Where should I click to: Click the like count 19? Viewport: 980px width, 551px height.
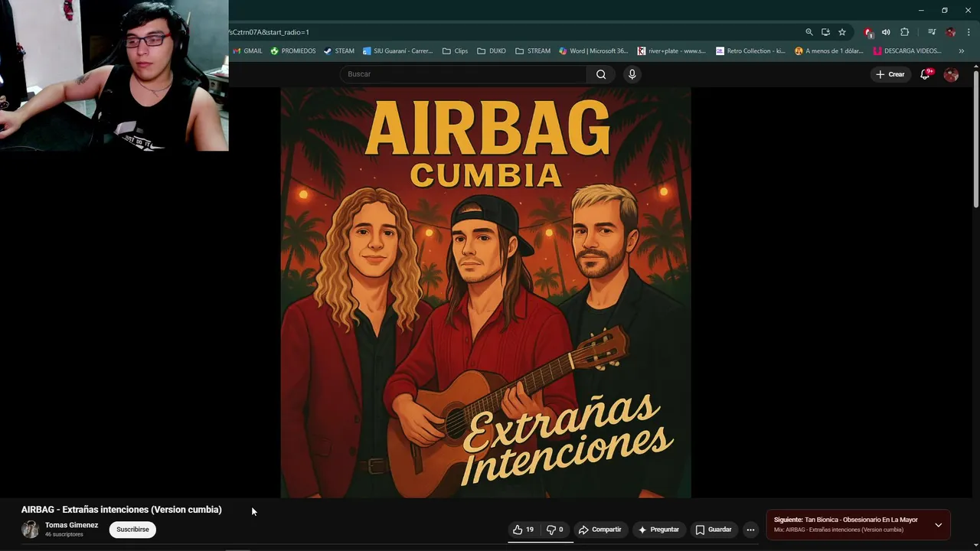[x=530, y=530]
